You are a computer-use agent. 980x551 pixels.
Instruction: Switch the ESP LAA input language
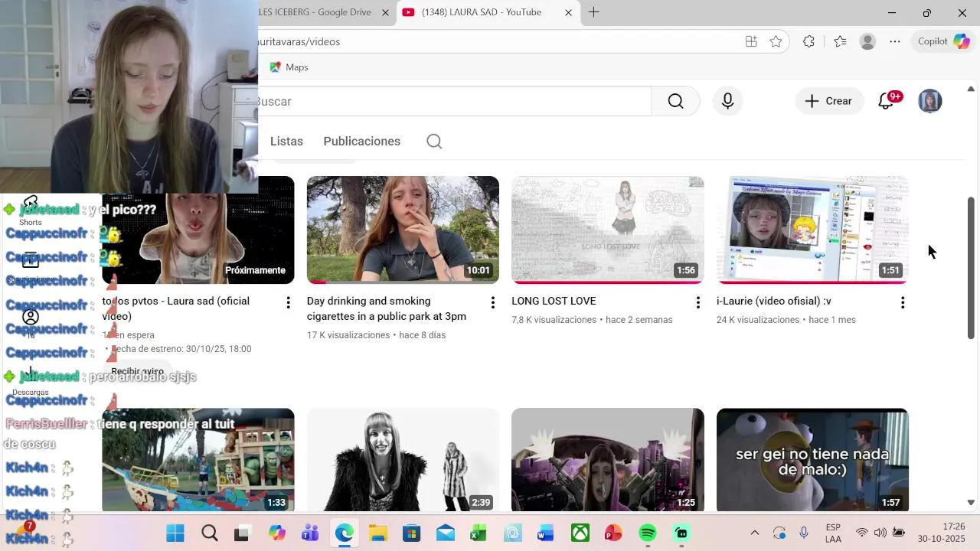click(833, 533)
